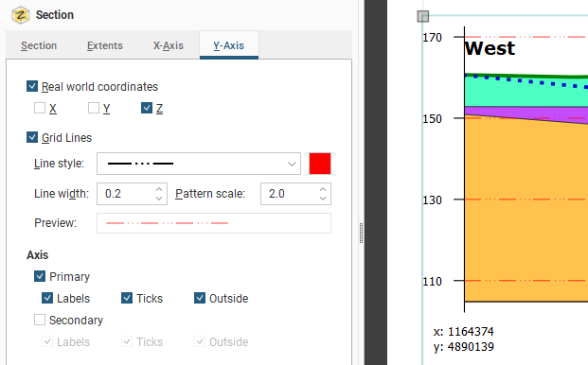Enable the Y coordinate checkbox
Image resolution: width=588 pixels, height=365 pixels.
click(94, 108)
